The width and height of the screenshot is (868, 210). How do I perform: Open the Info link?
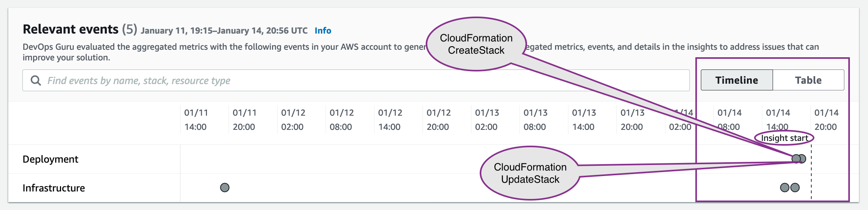[x=323, y=31]
